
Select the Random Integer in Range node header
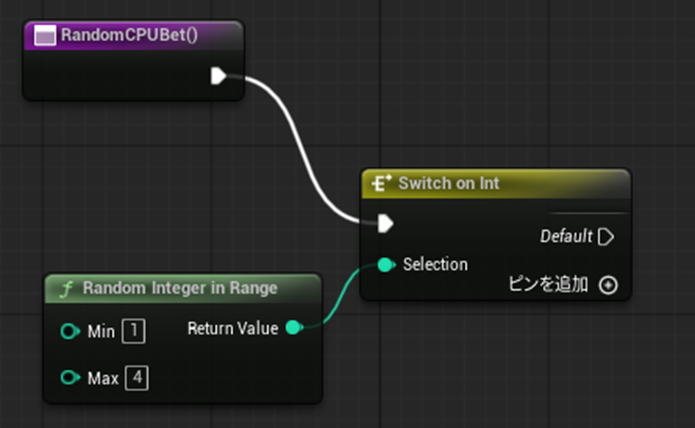coord(180,289)
